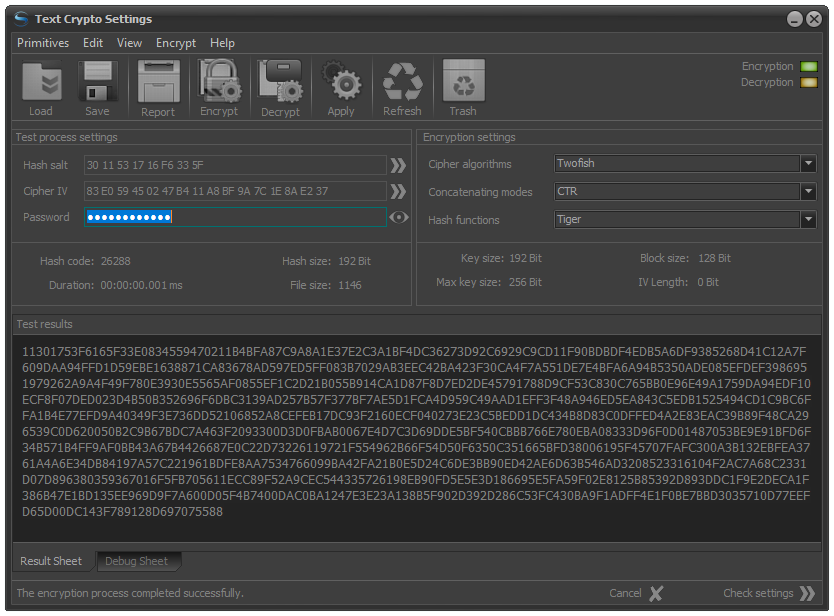
Task: Open the Encrypt menu
Action: point(176,43)
